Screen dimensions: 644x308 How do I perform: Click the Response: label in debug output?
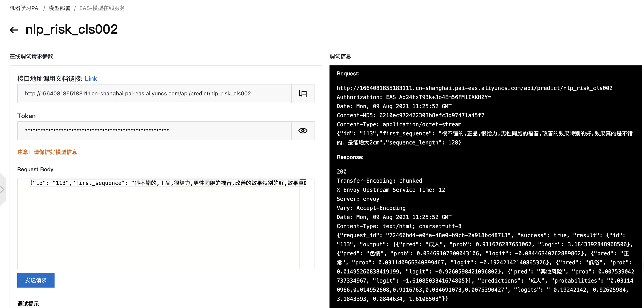pyautogui.click(x=350, y=157)
